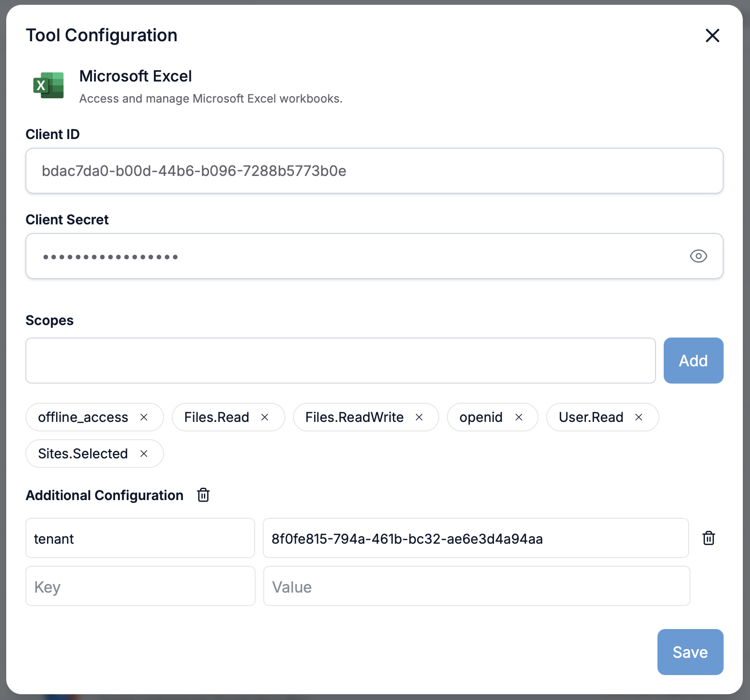Remove the Sites.Selected scope
Viewport: 750px width, 700px height.
[x=144, y=454]
